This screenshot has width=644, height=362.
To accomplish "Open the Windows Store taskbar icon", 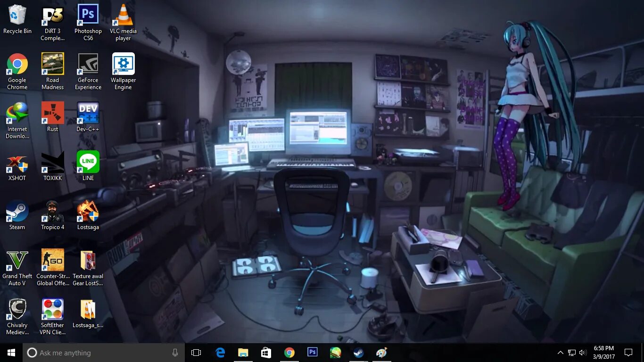I will point(266,353).
